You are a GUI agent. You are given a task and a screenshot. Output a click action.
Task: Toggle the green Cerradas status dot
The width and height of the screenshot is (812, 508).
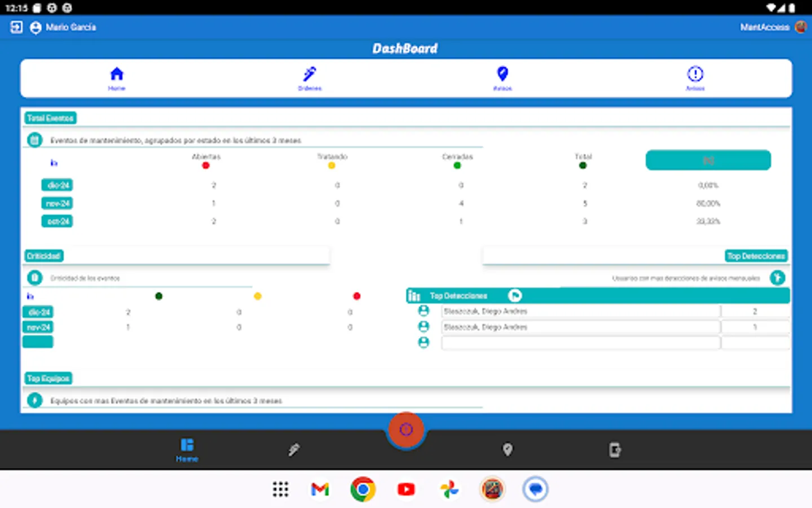pyautogui.click(x=457, y=165)
